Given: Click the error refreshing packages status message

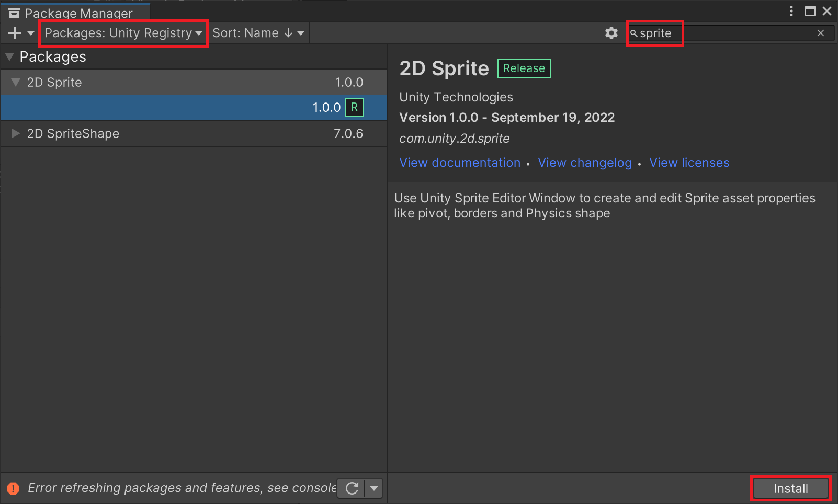Looking at the screenshot, I should click(182, 488).
